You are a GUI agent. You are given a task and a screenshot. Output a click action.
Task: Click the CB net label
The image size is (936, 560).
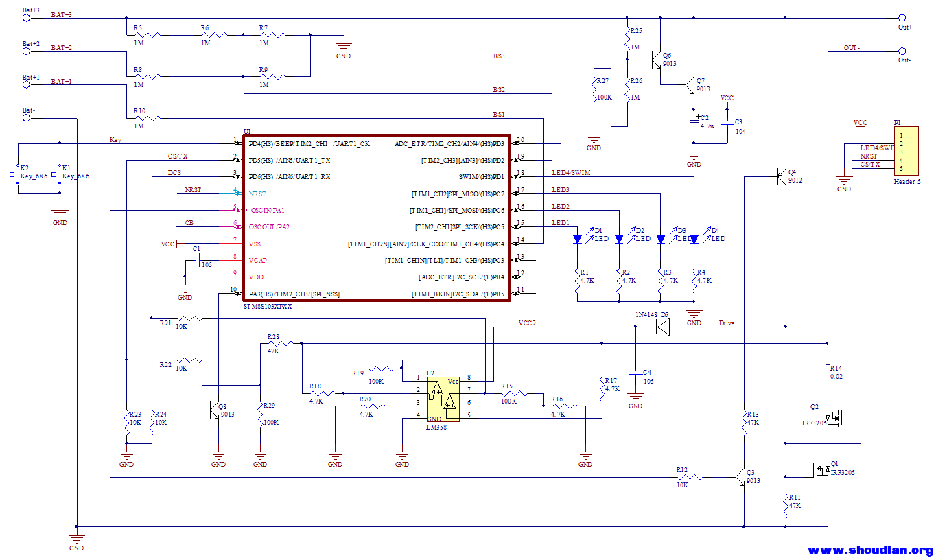tap(189, 222)
